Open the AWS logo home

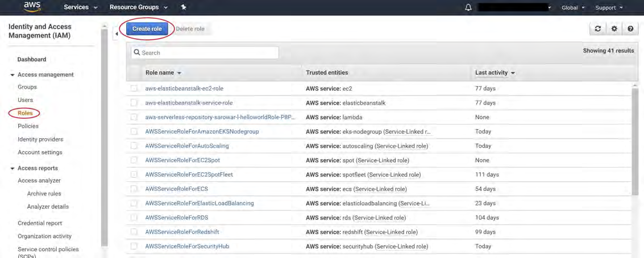click(x=32, y=7)
